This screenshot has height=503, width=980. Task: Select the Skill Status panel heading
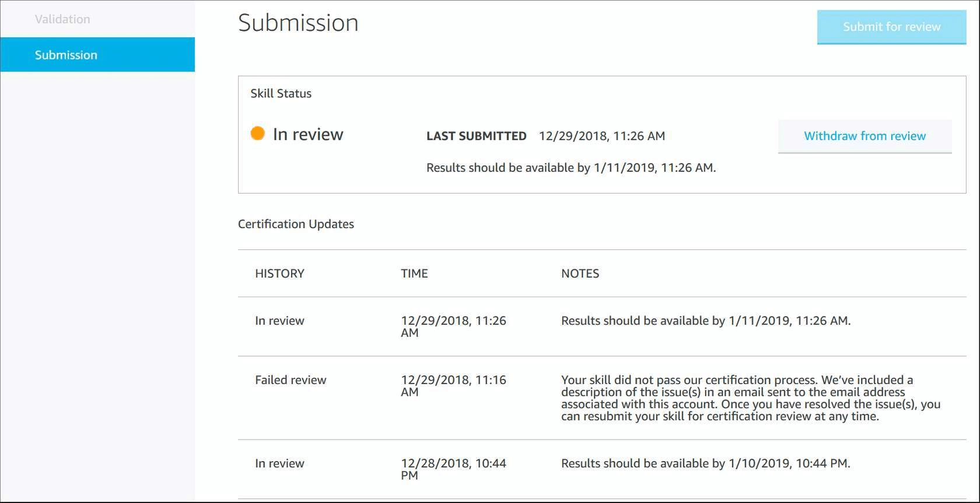[281, 93]
